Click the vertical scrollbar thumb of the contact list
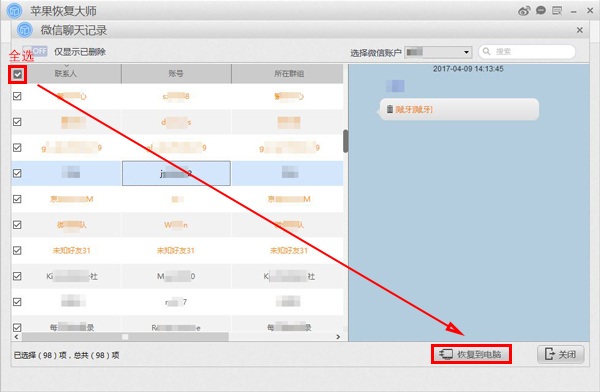The width and height of the screenshot is (600, 392). [x=346, y=141]
